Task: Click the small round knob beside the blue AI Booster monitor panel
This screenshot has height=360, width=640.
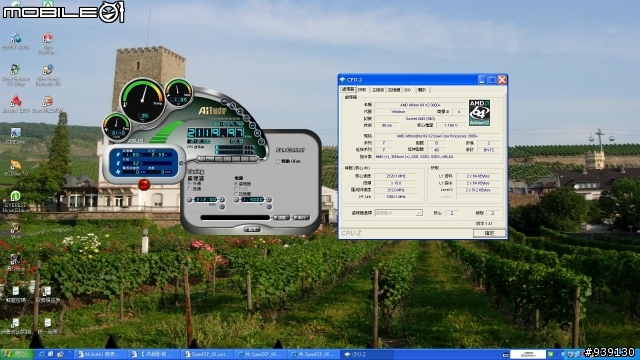Action: point(181,162)
